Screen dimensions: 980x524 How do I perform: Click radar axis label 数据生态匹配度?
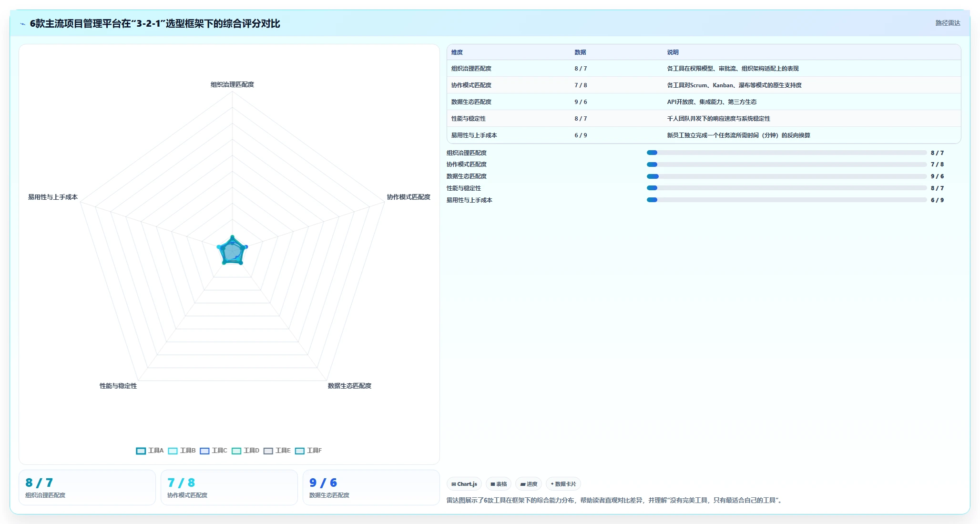point(349,386)
